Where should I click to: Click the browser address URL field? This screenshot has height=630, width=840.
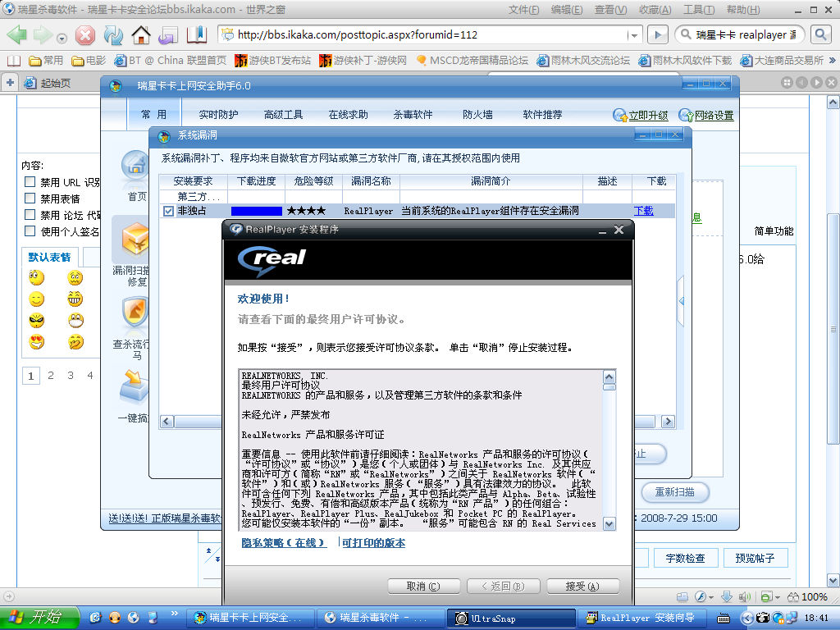pos(431,35)
